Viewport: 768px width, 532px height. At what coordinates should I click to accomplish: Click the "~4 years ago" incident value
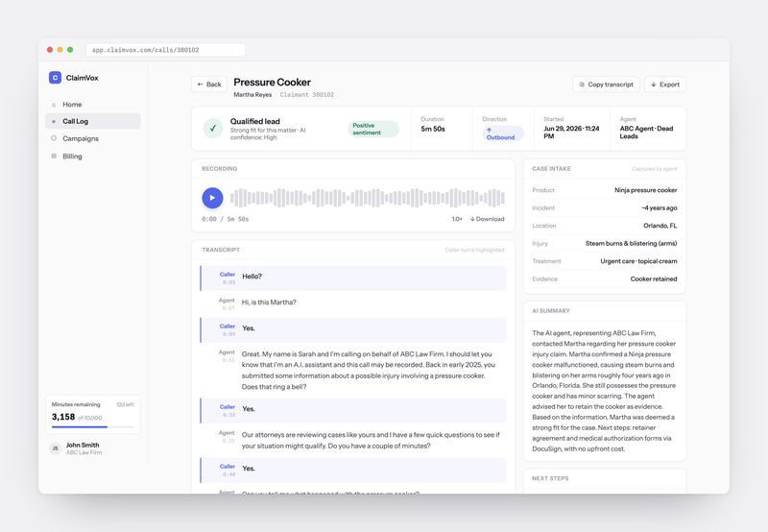(x=660, y=207)
